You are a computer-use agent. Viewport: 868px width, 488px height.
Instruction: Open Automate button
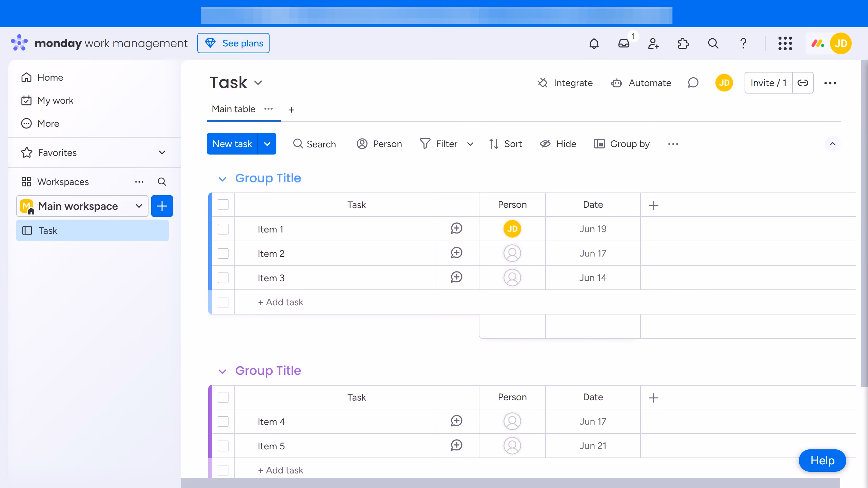pos(641,83)
